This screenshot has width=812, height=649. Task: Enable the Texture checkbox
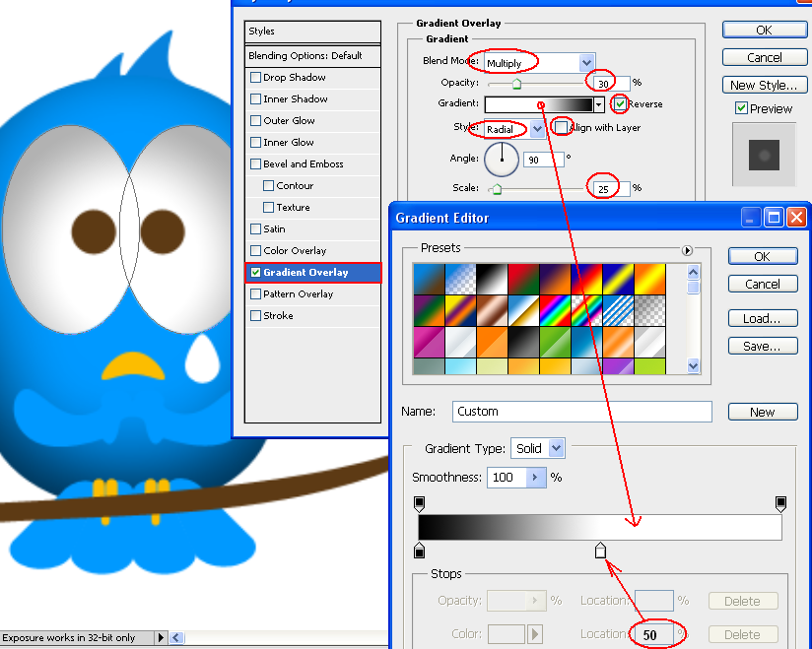coord(268,207)
